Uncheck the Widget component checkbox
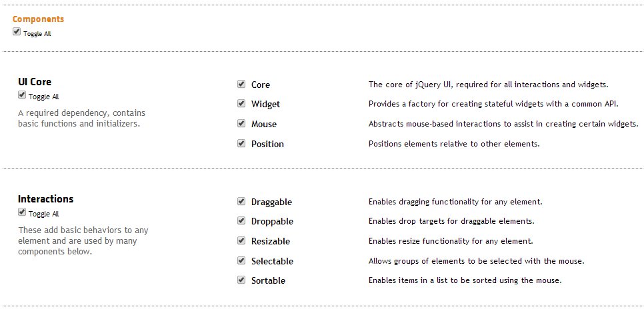Viewport: 644px width, 309px height. pyautogui.click(x=241, y=103)
